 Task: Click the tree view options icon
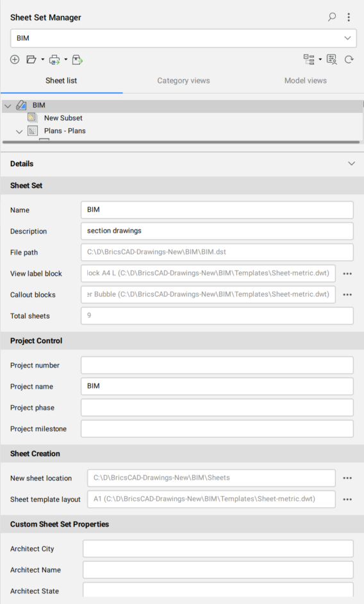pyautogui.click(x=309, y=60)
